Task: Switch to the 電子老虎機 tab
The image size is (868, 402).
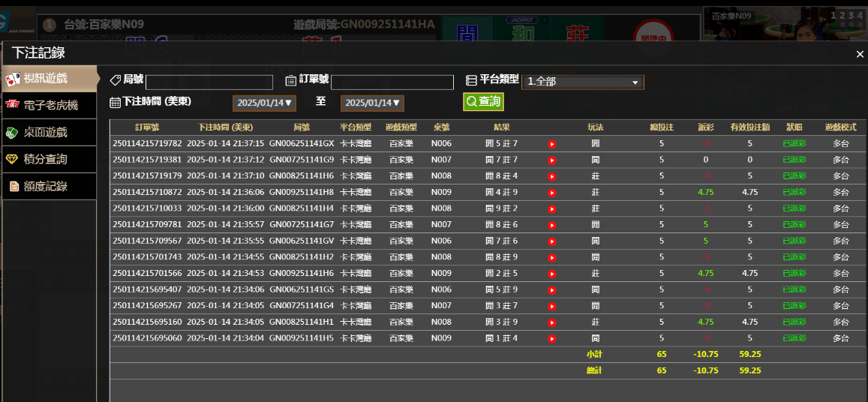Action: pyautogui.click(x=50, y=105)
